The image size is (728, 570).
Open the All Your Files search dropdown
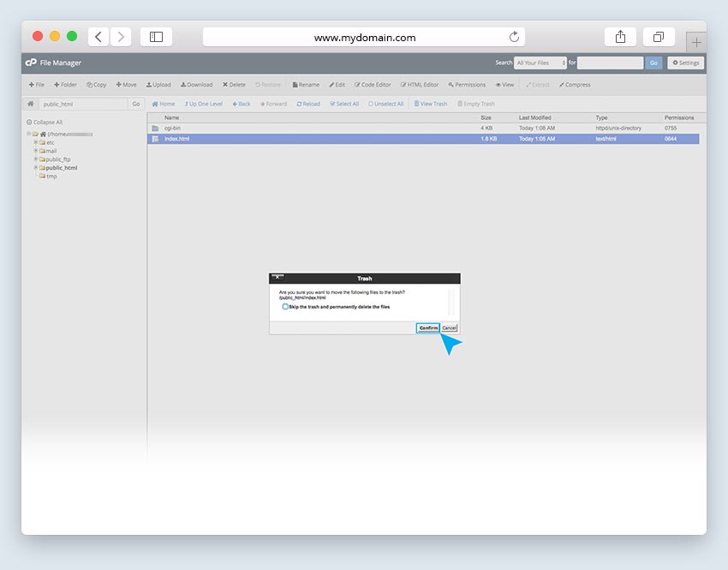click(540, 63)
